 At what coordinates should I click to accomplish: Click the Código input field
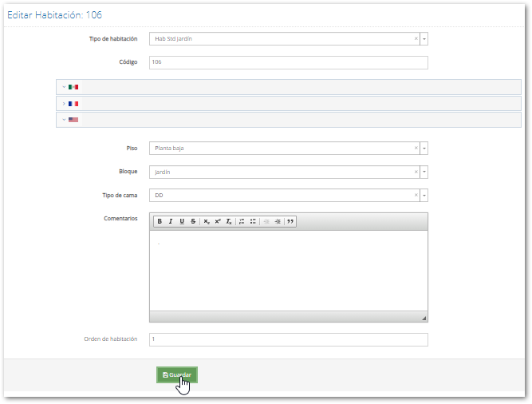click(288, 62)
